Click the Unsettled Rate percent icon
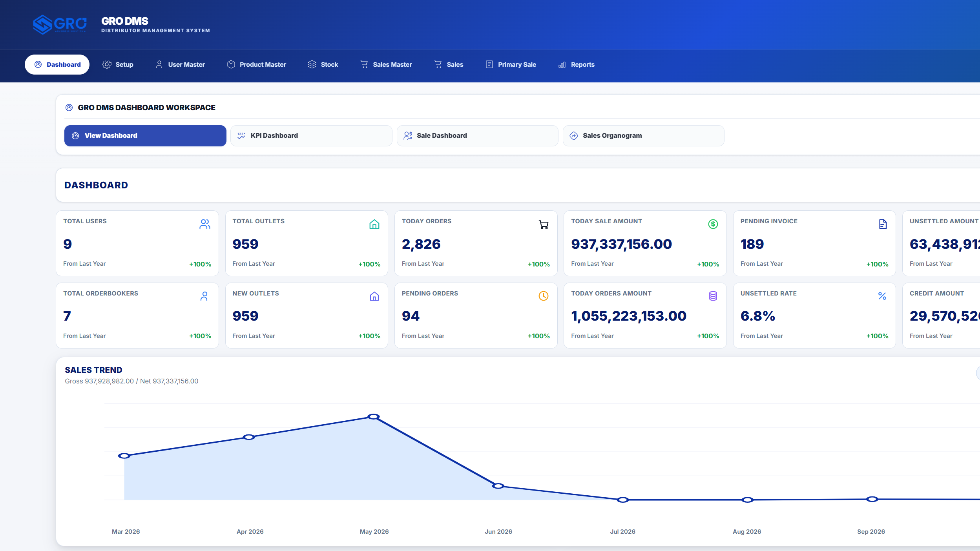980x551 pixels. pyautogui.click(x=882, y=296)
